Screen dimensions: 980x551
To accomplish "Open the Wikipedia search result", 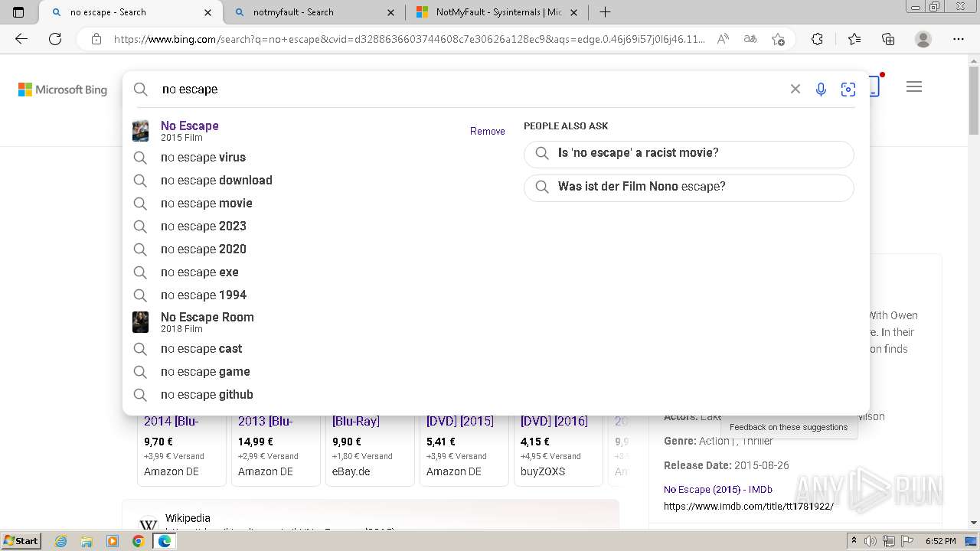I will (188, 518).
